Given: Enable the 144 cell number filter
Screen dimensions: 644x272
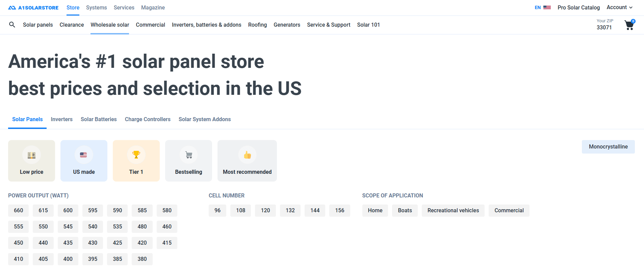Looking at the screenshot, I should point(315,211).
